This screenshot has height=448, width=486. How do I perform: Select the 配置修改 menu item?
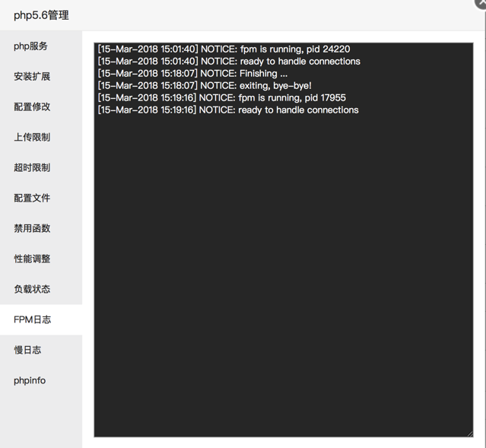(x=41, y=106)
